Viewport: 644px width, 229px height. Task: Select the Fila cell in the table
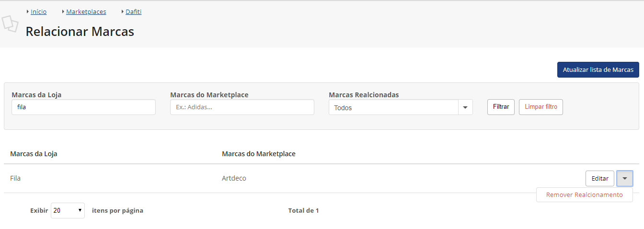(15, 178)
